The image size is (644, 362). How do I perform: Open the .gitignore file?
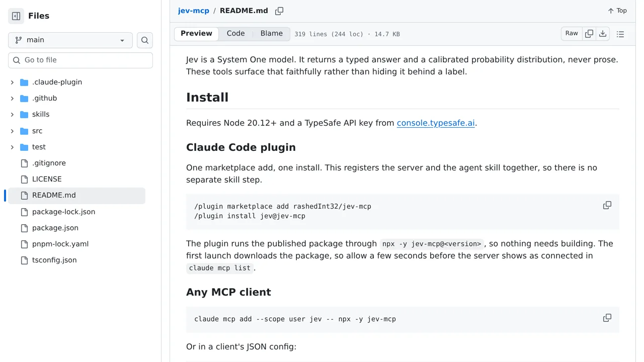click(x=49, y=163)
